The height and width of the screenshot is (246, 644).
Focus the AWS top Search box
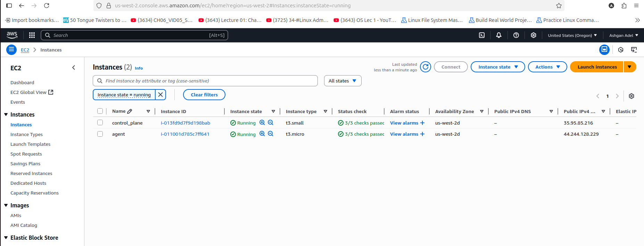pyautogui.click(x=134, y=35)
